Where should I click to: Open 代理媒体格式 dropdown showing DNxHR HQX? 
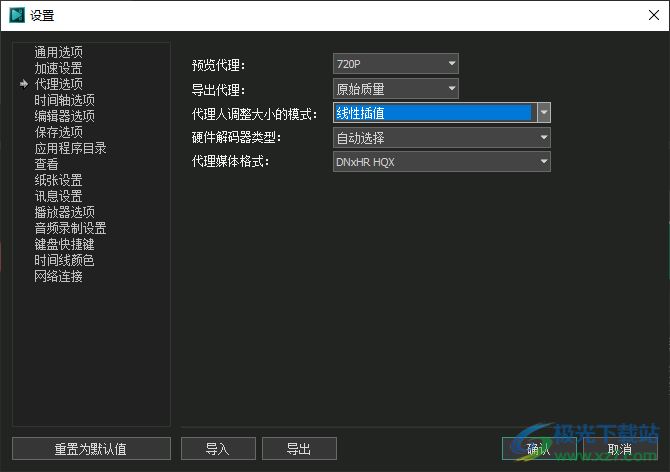[442, 162]
